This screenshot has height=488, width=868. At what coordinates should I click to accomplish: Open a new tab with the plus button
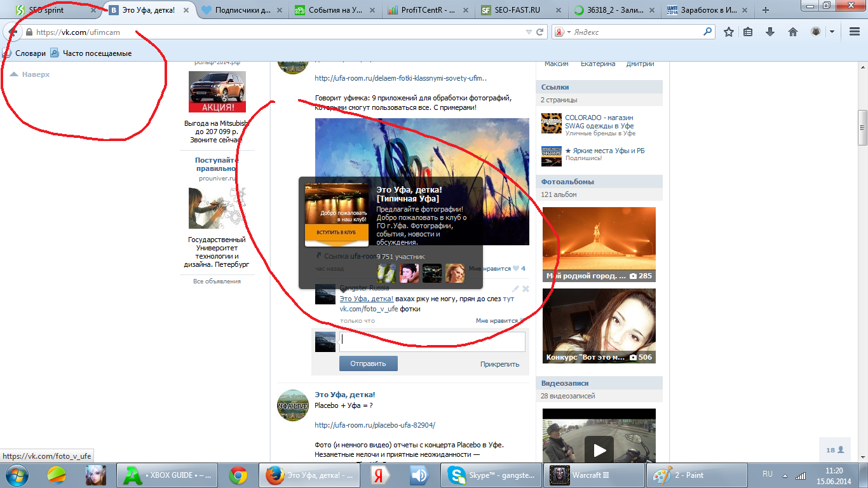(x=765, y=10)
